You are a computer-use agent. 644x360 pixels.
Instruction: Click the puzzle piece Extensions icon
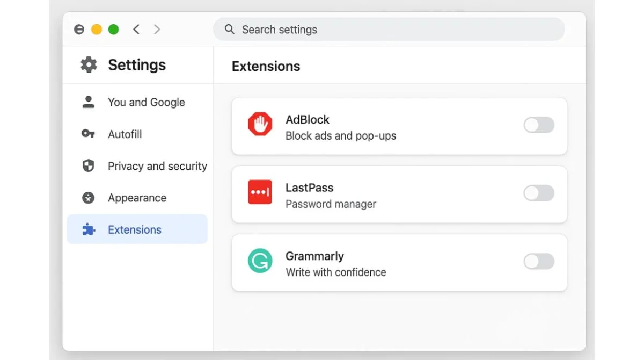(x=88, y=229)
